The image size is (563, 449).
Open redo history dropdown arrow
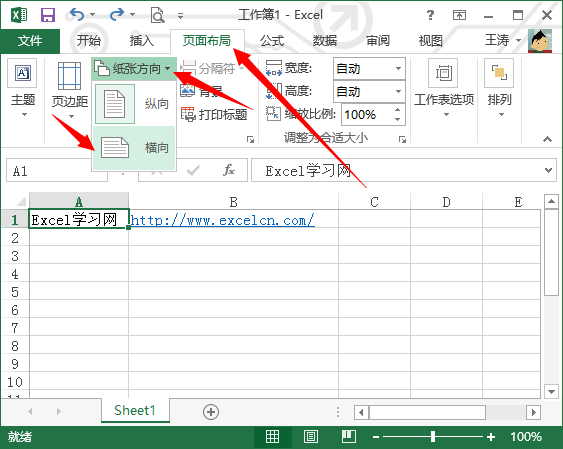132,15
